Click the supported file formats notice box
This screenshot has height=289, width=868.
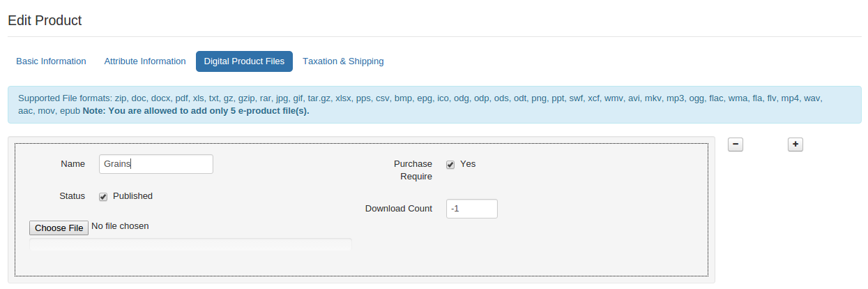point(434,105)
